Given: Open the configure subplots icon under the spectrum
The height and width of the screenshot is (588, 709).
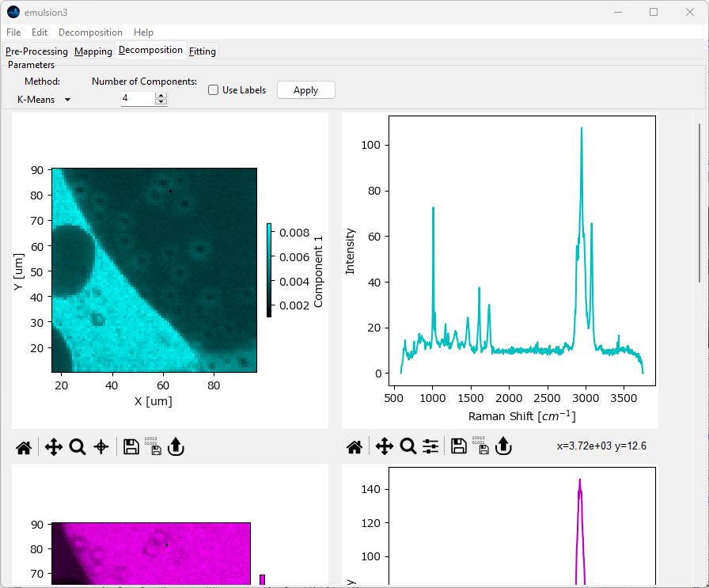Looking at the screenshot, I should pyautogui.click(x=430, y=447).
